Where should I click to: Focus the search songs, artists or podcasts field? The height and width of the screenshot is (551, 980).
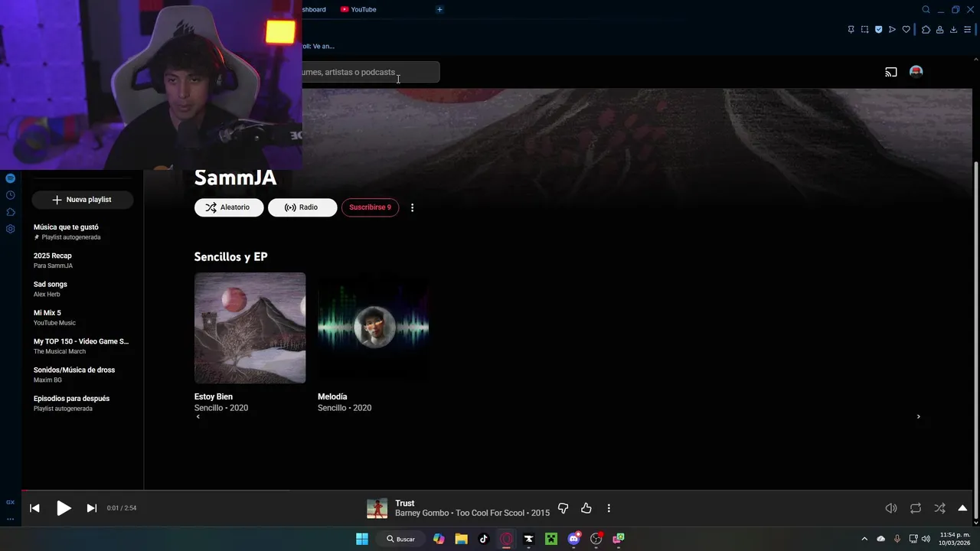point(371,72)
